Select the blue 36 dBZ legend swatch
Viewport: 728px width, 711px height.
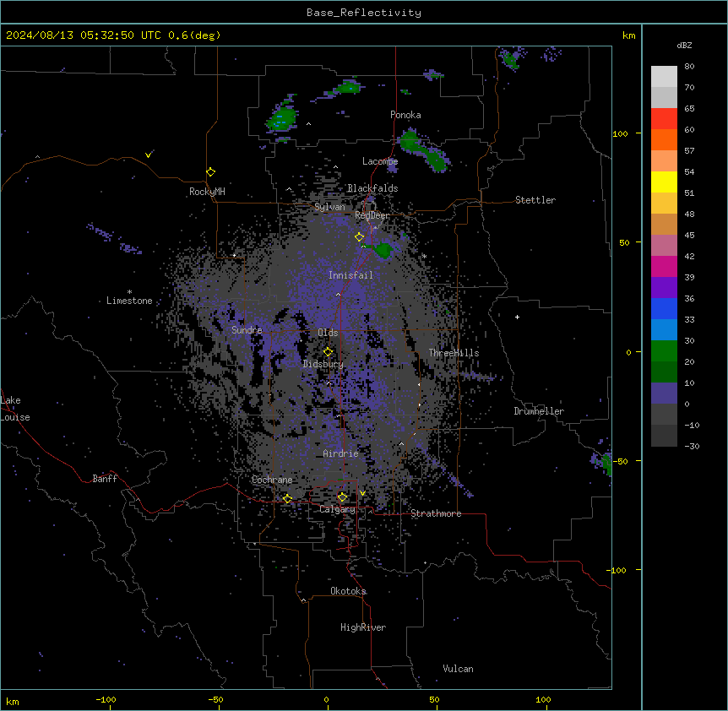[x=664, y=308]
